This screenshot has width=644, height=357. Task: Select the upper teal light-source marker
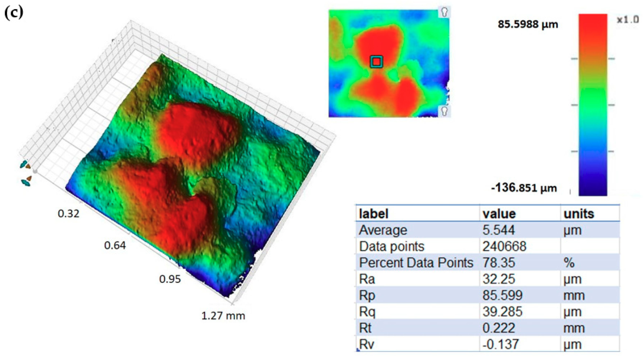[24, 164]
